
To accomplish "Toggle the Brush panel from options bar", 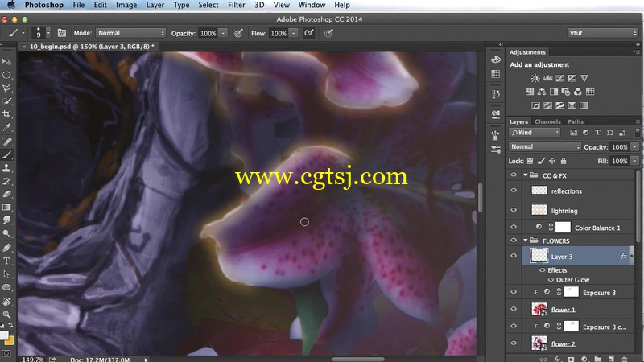I will coord(62,33).
